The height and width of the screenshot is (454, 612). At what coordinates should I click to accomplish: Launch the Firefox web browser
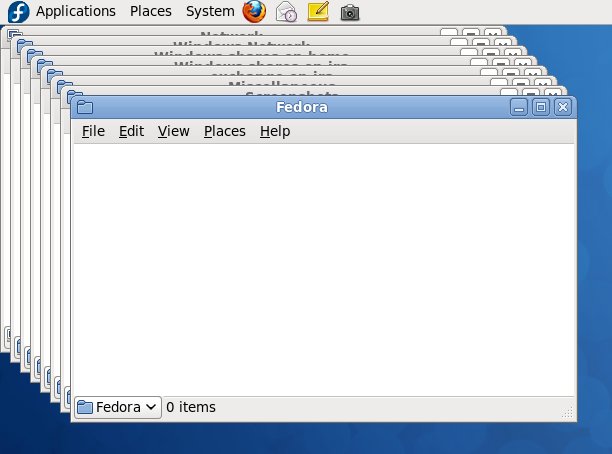click(254, 11)
